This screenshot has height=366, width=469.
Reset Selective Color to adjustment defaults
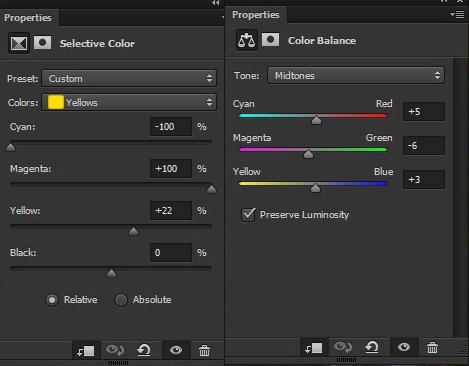(144, 350)
